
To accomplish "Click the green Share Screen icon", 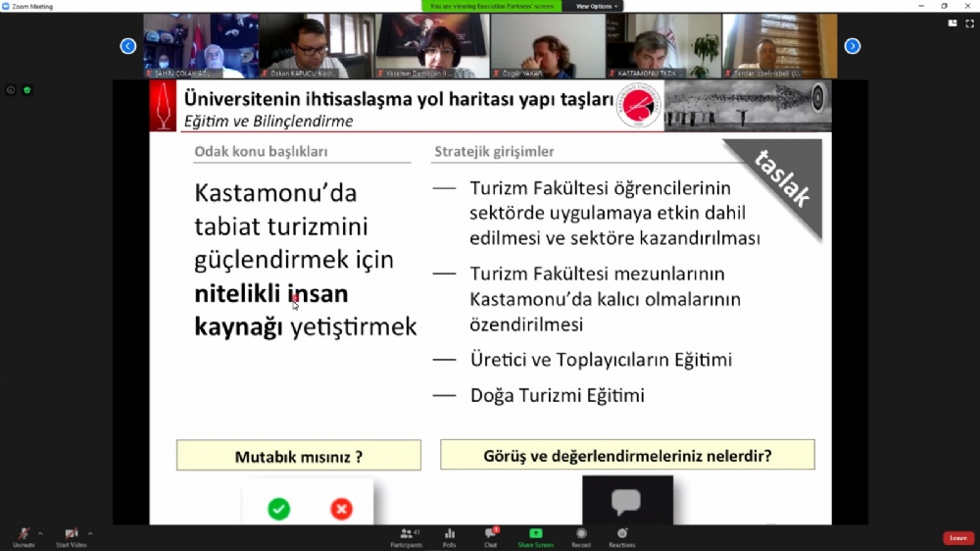I will pos(535,534).
